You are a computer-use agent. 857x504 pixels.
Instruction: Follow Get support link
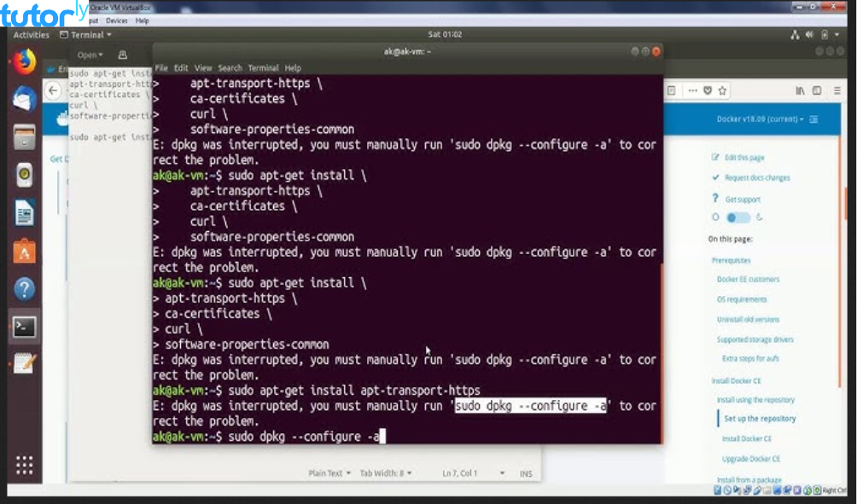click(743, 200)
